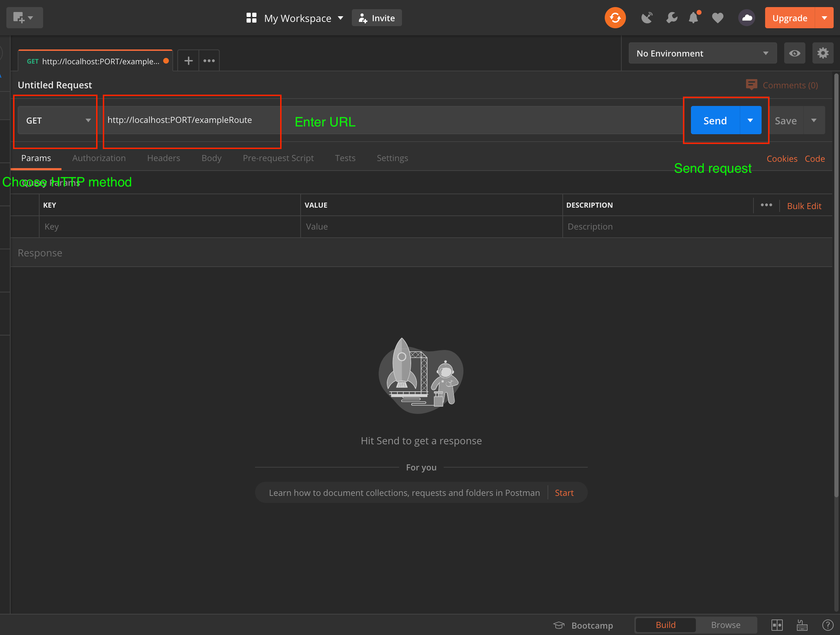Open the GET HTTP method dropdown

[x=57, y=120]
